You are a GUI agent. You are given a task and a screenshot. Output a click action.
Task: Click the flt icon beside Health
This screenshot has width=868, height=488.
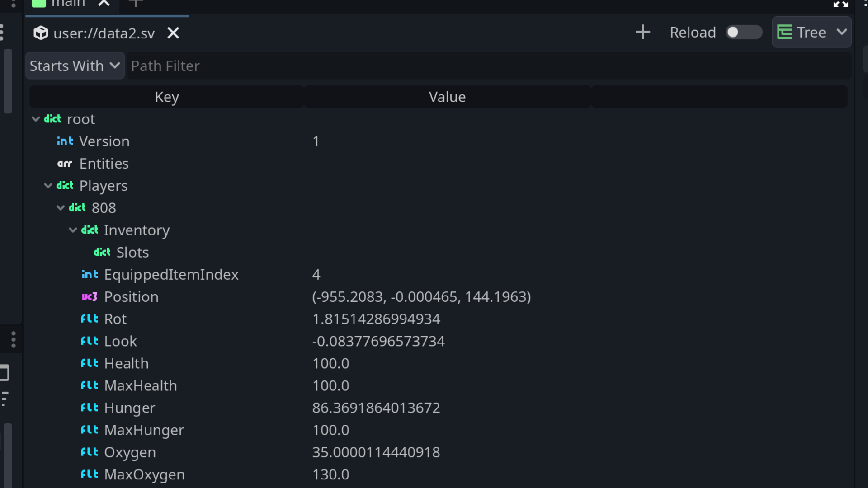point(90,363)
